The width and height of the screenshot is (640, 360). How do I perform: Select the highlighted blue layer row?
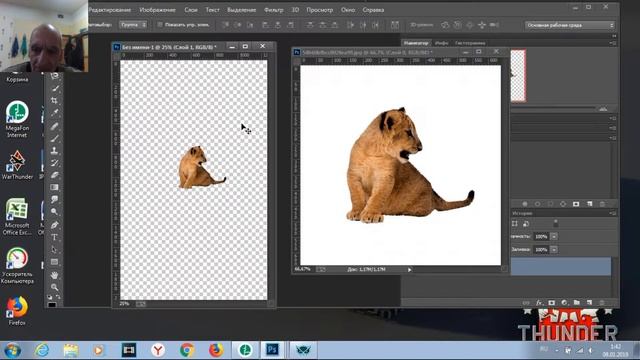[x=561, y=266]
